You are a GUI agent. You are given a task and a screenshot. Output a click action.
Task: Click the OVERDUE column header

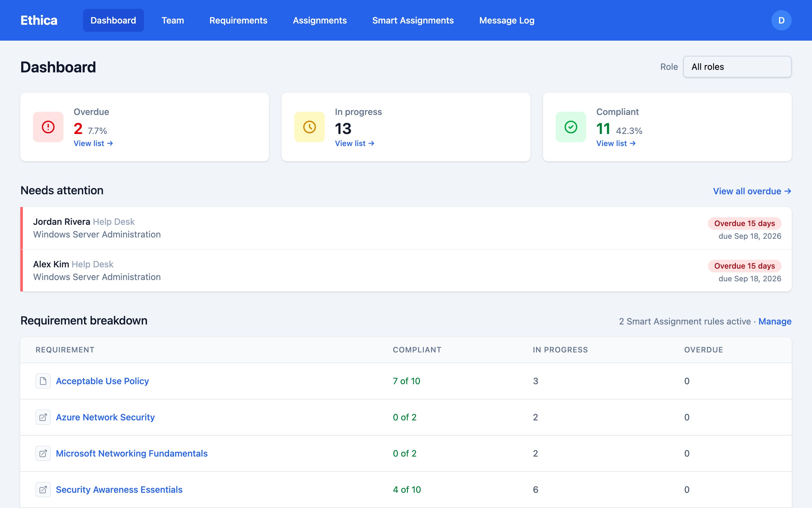pyautogui.click(x=704, y=350)
